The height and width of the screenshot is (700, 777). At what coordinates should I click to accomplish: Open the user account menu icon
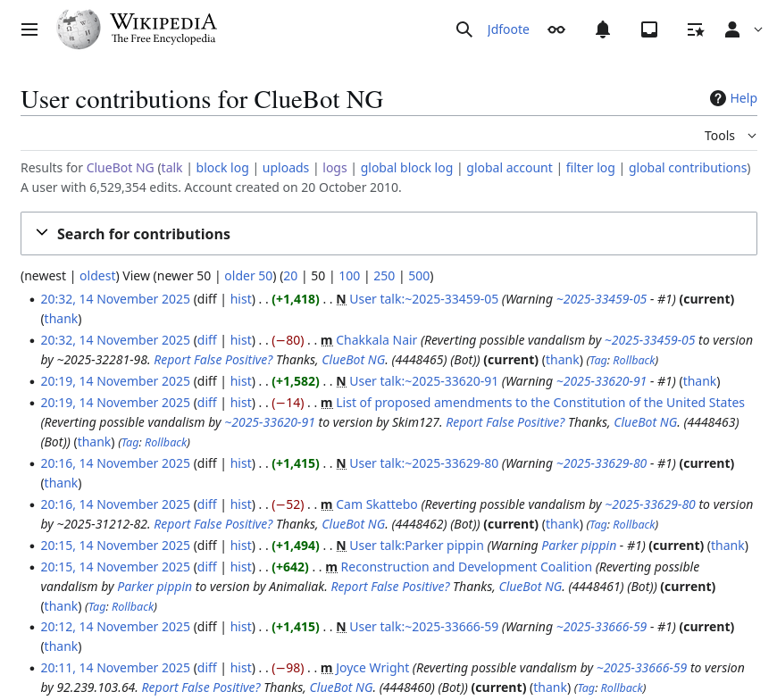click(732, 29)
